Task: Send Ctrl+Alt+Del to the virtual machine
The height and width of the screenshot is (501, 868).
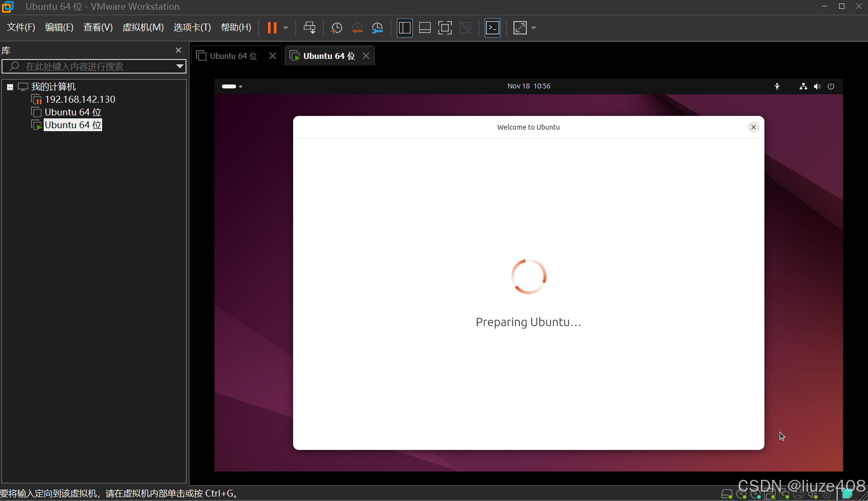Action: coord(310,28)
